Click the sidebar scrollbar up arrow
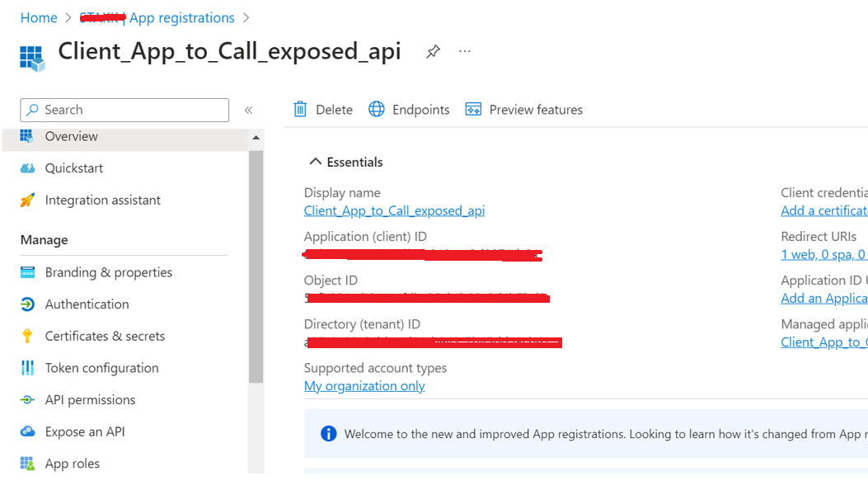868x481 pixels. [x=256, y=138]
